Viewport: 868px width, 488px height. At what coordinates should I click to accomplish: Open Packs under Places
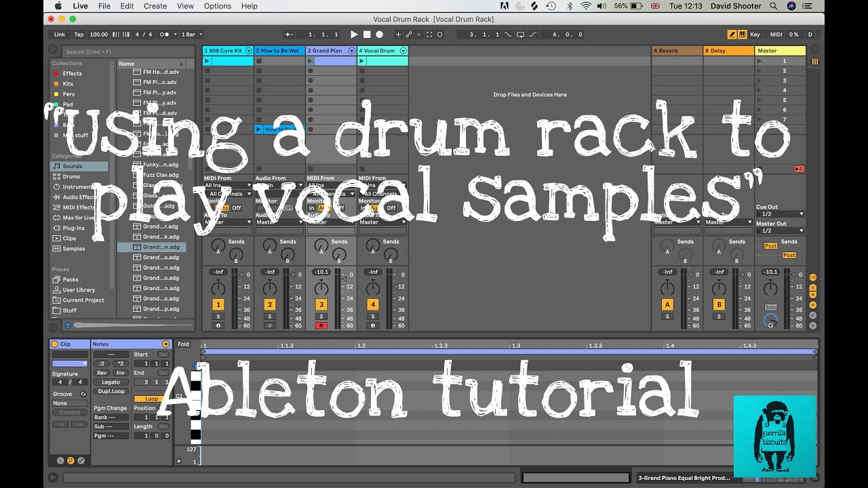71,279
